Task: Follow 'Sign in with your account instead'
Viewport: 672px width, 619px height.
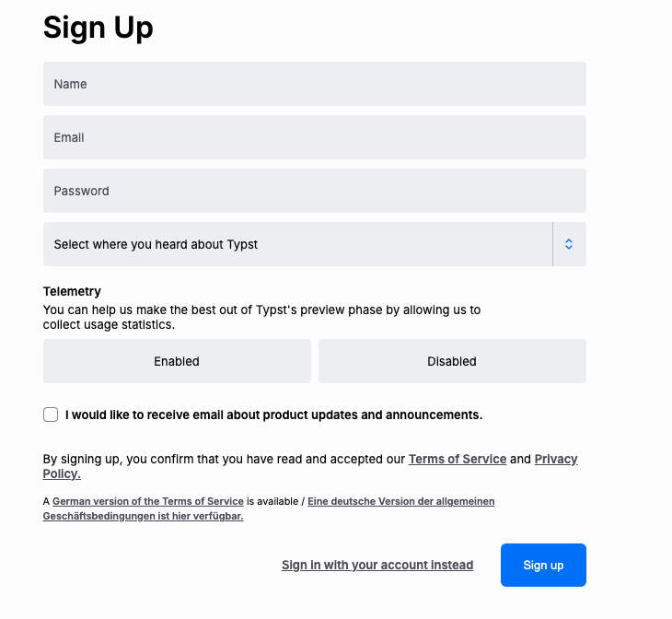Action: 377,565
